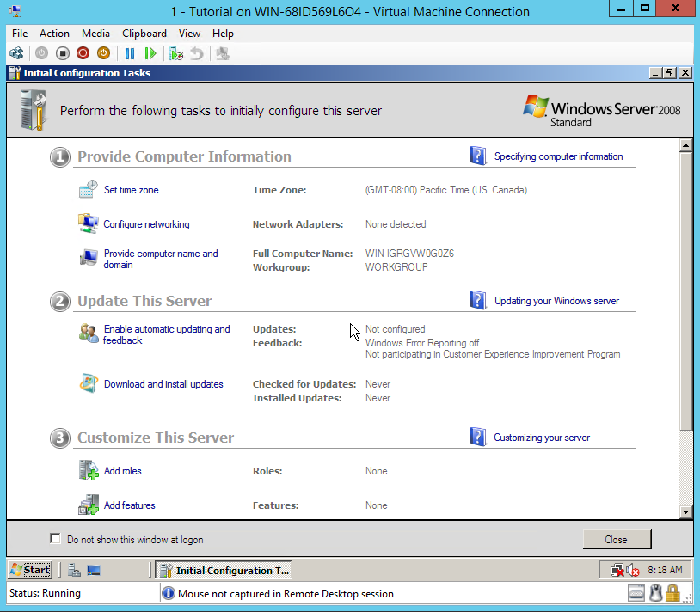The height and width of the screenshot is (612, 700).
Task: Click the automatic updating people icon
Action: [x=89, y=334]
